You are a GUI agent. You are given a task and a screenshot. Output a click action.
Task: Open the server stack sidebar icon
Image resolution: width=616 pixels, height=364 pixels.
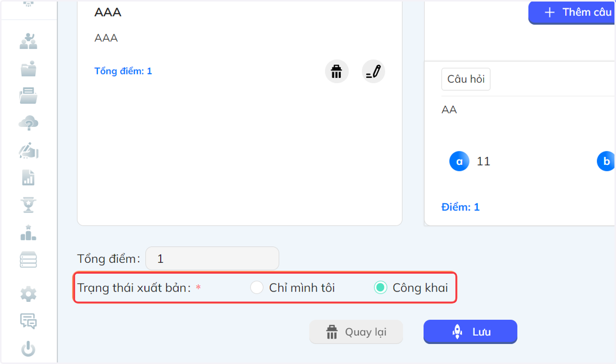tap(29, 259)
